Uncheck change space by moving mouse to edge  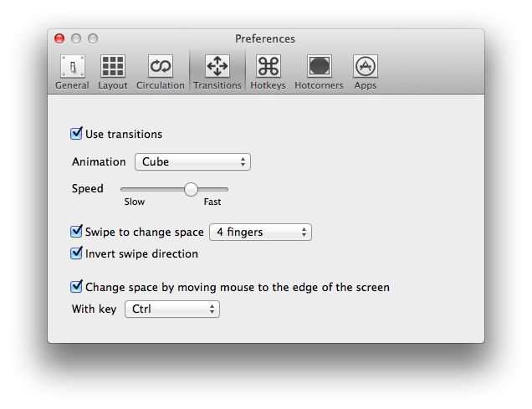coord(76,287)
